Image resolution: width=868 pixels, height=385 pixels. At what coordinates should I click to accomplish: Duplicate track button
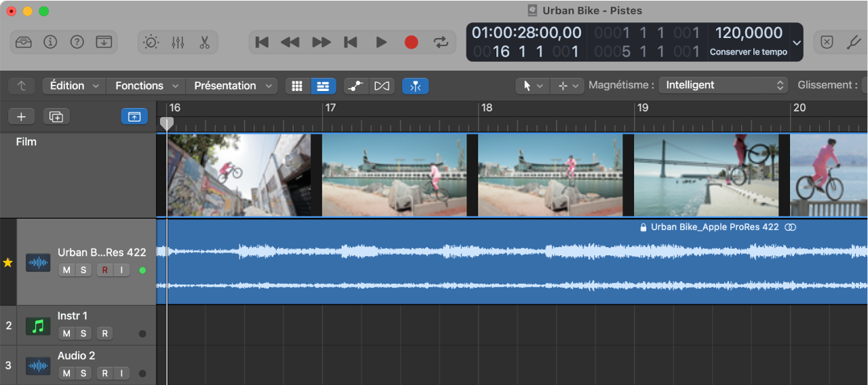(x=56, y=117)
